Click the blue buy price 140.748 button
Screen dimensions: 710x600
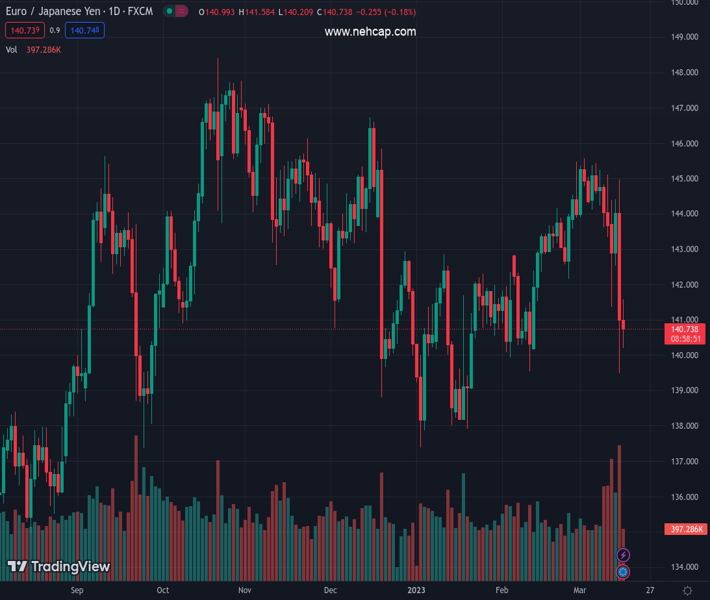[x=84, y=31]
